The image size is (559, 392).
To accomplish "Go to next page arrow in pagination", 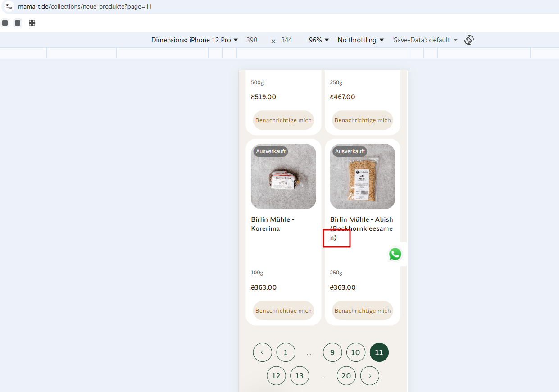I will [x=370, y=376].
